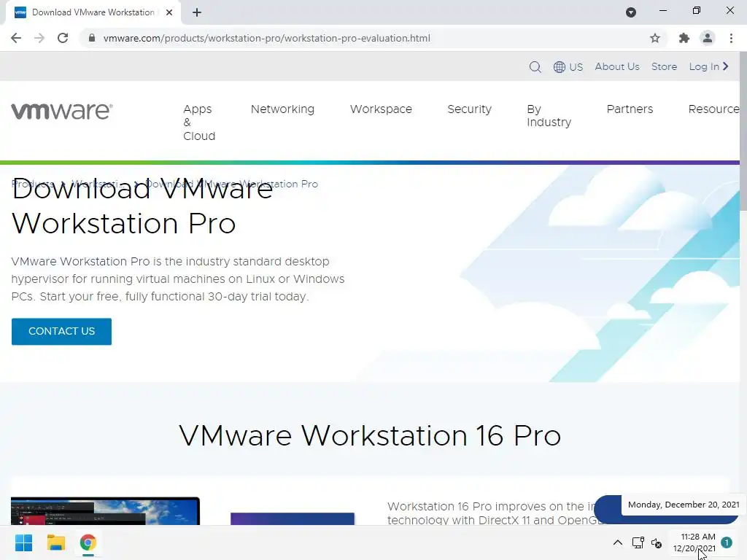
Task: Click the Workstation 16 Pro screenshot thumbnail
Action: pos(105,511)
